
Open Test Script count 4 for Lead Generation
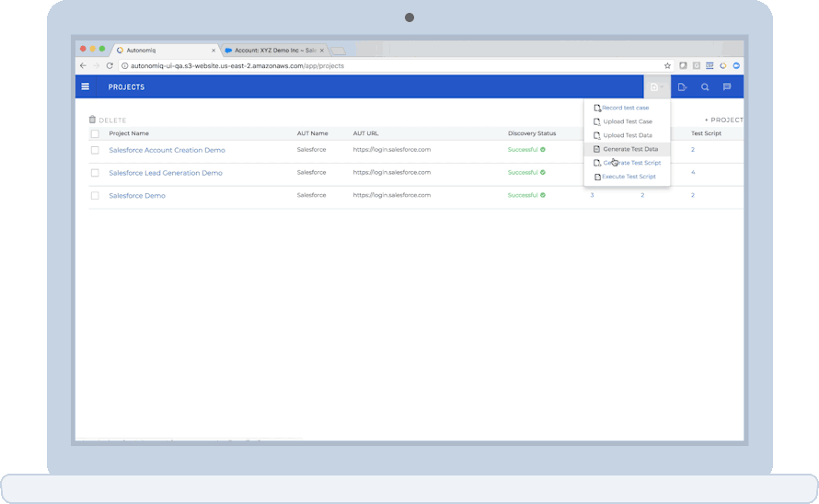point(693,172)
